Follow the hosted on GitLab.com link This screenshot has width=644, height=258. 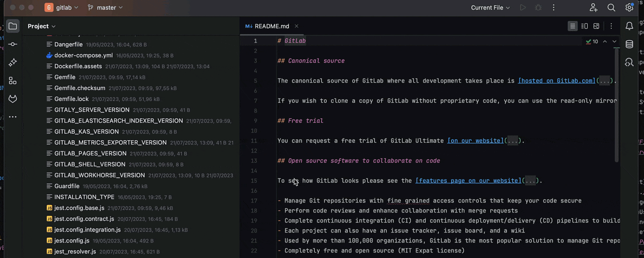(x=556, y=80)
